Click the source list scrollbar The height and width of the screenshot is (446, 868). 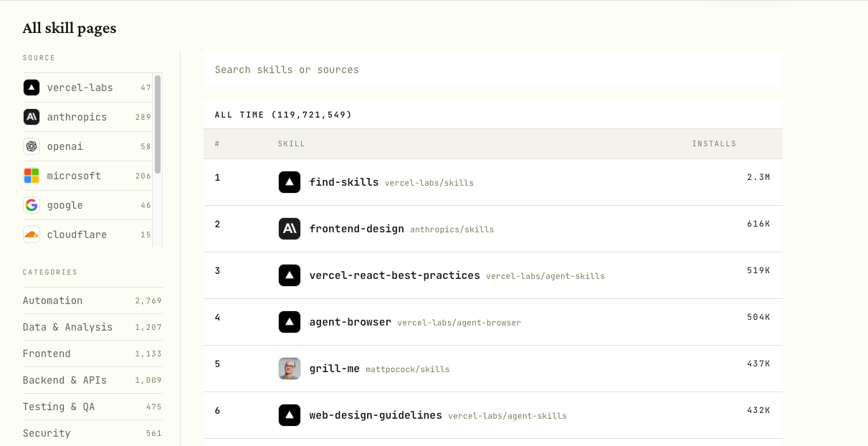point(158,124)
